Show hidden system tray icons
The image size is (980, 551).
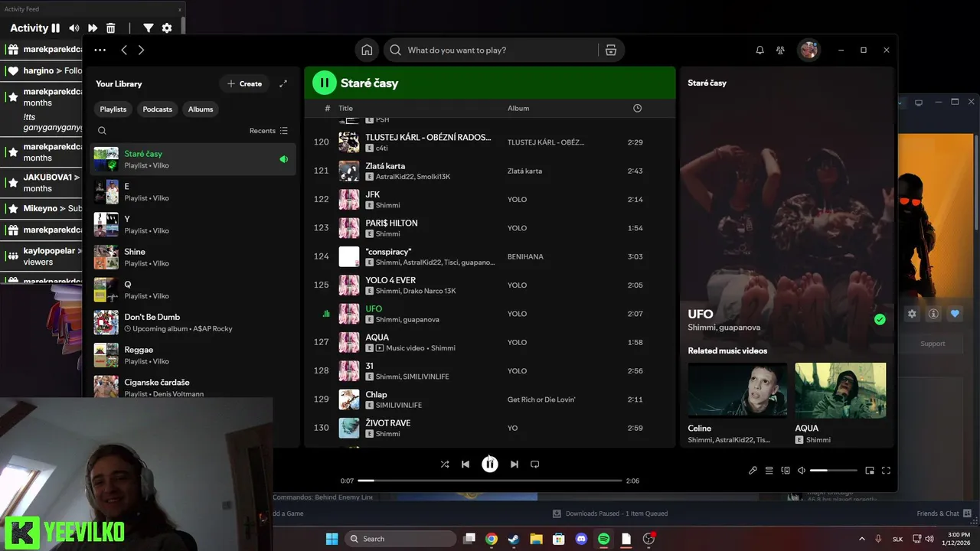pyautogui.click(x=862, y=539)
